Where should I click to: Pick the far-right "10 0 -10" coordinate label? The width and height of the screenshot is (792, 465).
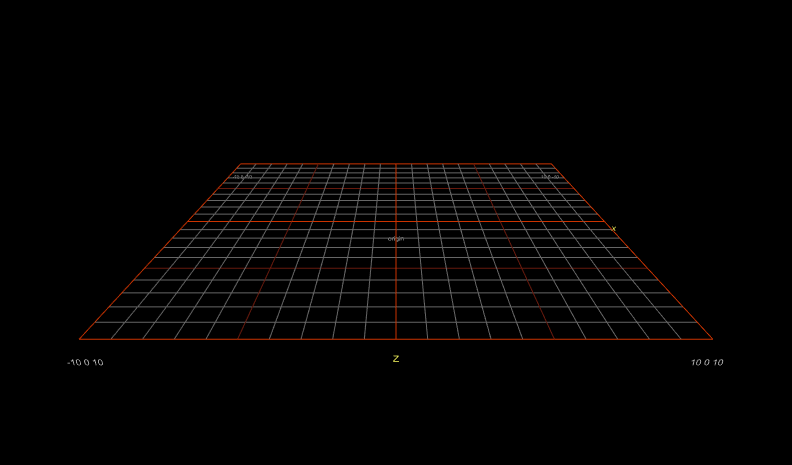tap(550, 177)
